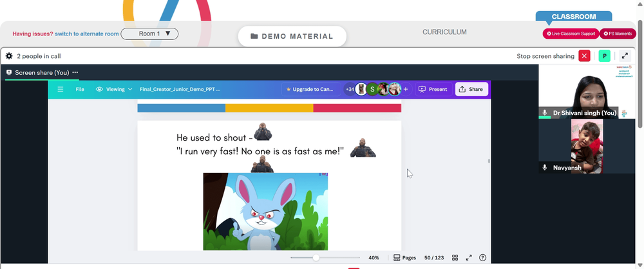The image size is (644, 269).
Task: Select Navyansh video tile
Action: pyautogui.click(x=587, y=146)
